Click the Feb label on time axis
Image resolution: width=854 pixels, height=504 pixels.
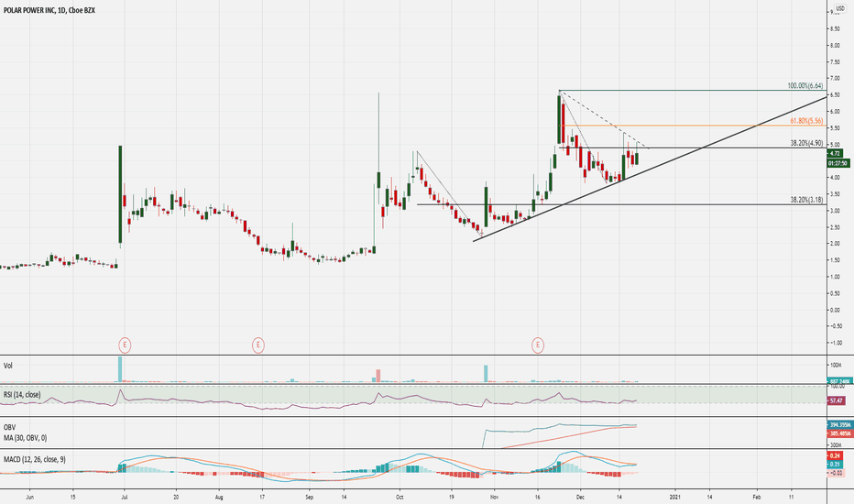coord(757,497)
